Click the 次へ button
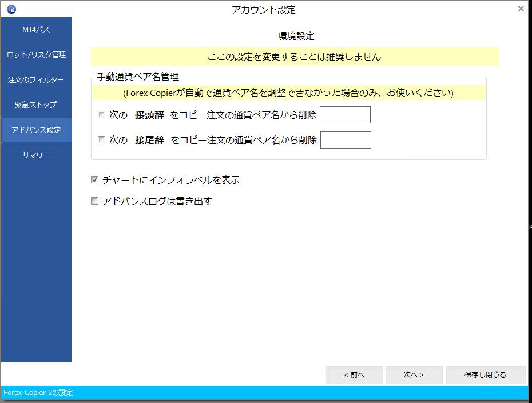This screenshot has width=532, height=403. point(414,375)
